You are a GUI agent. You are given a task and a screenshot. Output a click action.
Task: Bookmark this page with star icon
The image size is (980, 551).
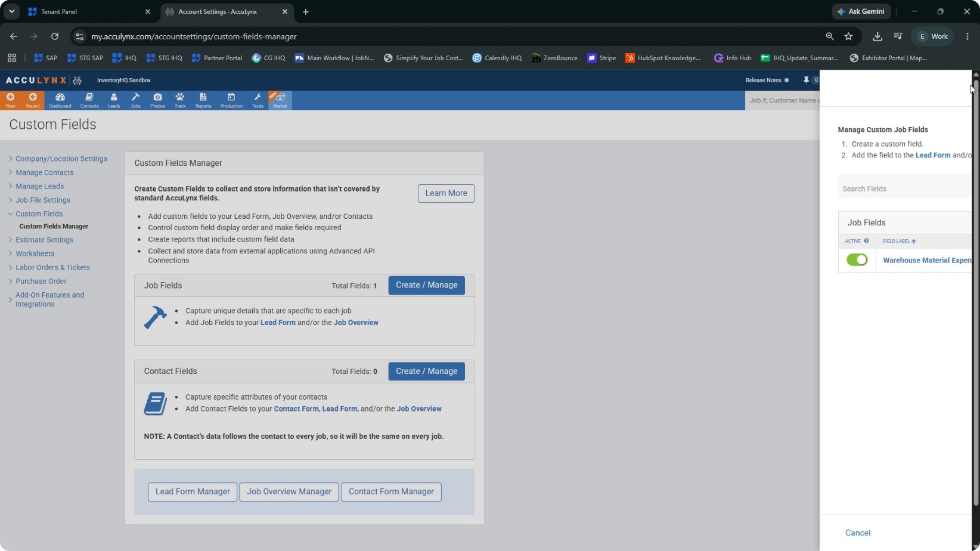click(x=848, y=36)
